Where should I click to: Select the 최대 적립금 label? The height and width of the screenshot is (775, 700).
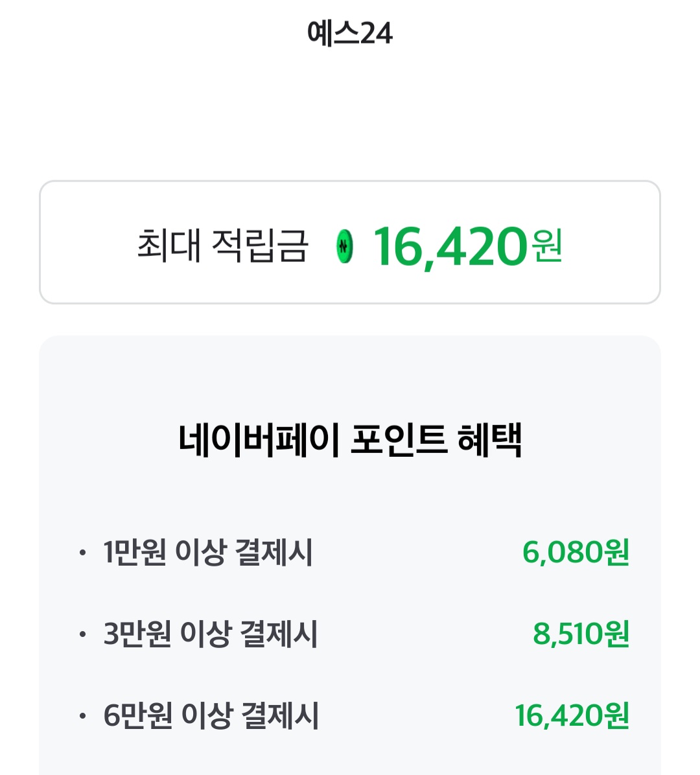pyautogui.click(x=222, y=246)
